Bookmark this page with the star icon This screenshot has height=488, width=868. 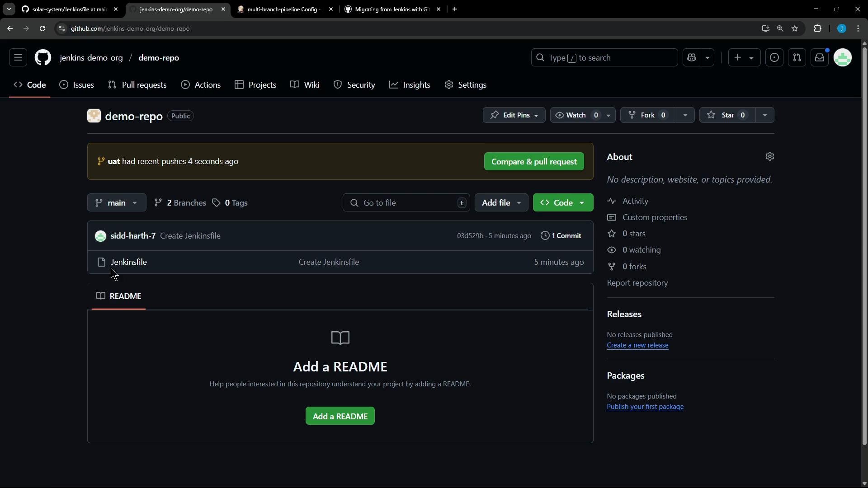pyautogui.click(x=795, y=28)
